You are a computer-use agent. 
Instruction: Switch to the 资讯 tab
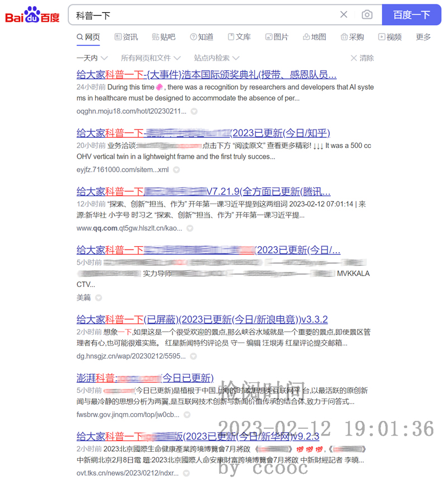pos(126,37)
